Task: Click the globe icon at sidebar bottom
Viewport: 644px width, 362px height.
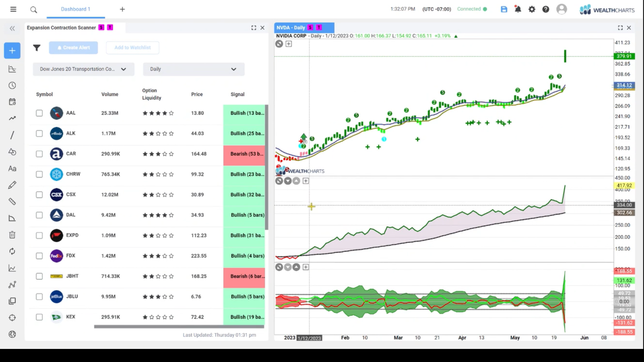Action: (x=12, y=334)
